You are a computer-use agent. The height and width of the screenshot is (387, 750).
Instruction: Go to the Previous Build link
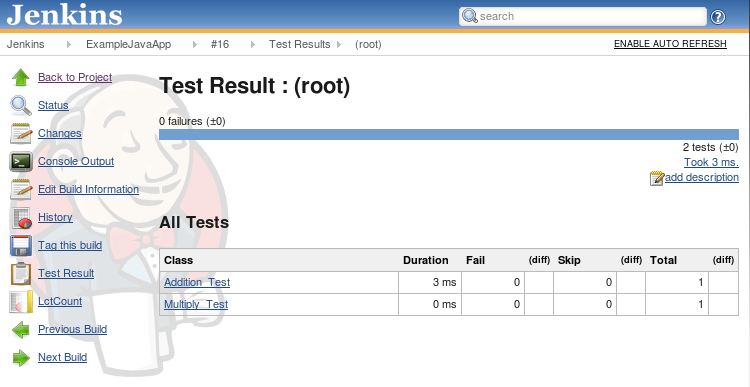pos(73,329)
